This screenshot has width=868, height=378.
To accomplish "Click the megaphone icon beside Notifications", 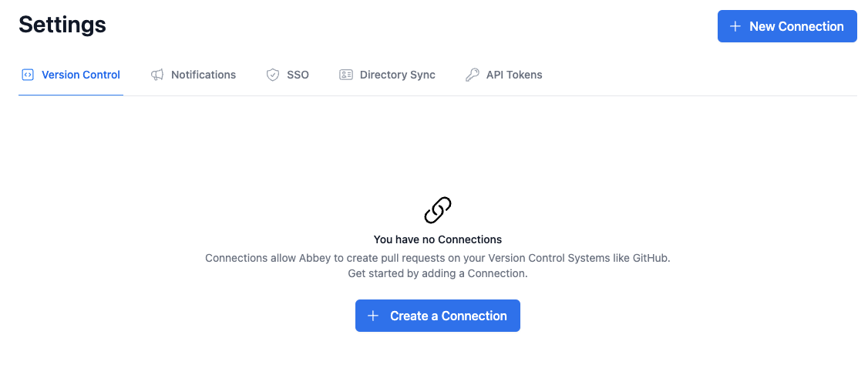I will [x=157, y=75].
